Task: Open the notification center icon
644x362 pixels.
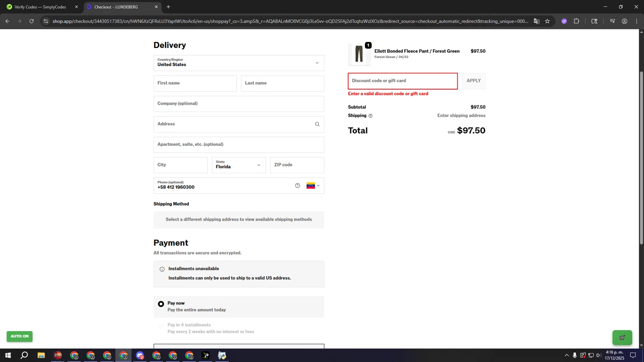Action: pos(633,355)
